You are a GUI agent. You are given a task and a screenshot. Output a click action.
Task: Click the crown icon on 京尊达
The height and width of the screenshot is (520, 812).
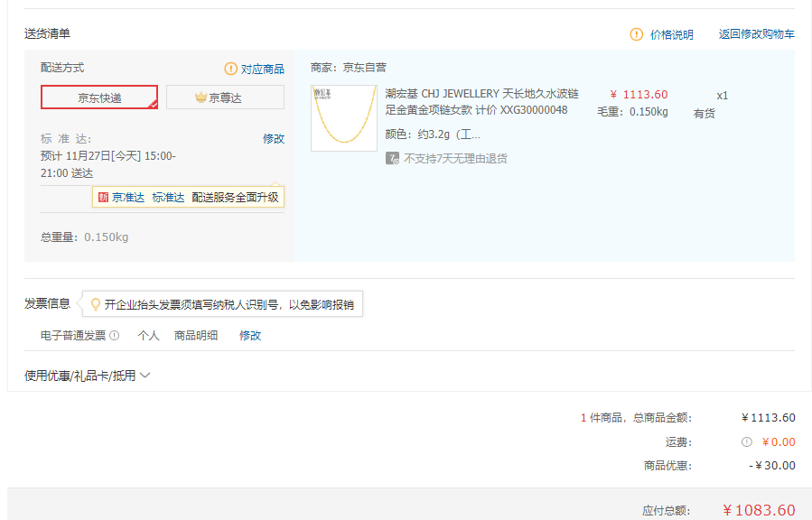(x=201, y=97)
